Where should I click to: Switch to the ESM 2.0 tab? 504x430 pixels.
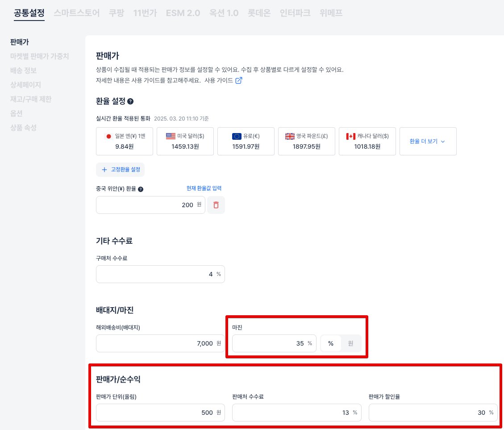pos(183,13)
